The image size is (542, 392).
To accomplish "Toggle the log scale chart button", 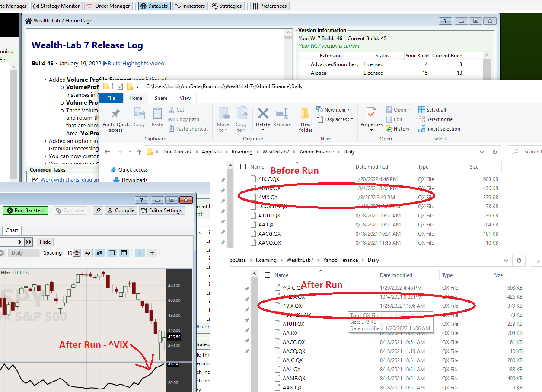I will coord(88,253).
